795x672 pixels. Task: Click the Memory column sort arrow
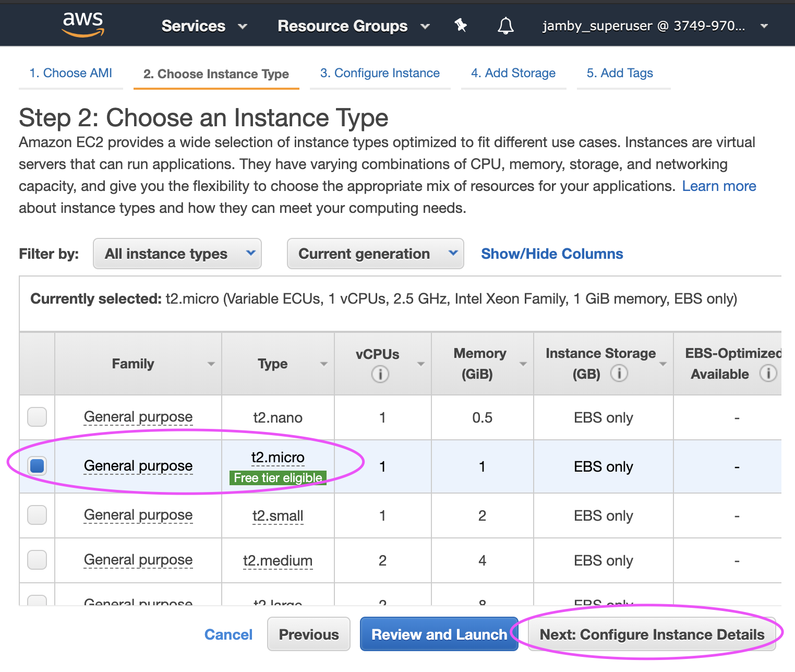point(523,364)
